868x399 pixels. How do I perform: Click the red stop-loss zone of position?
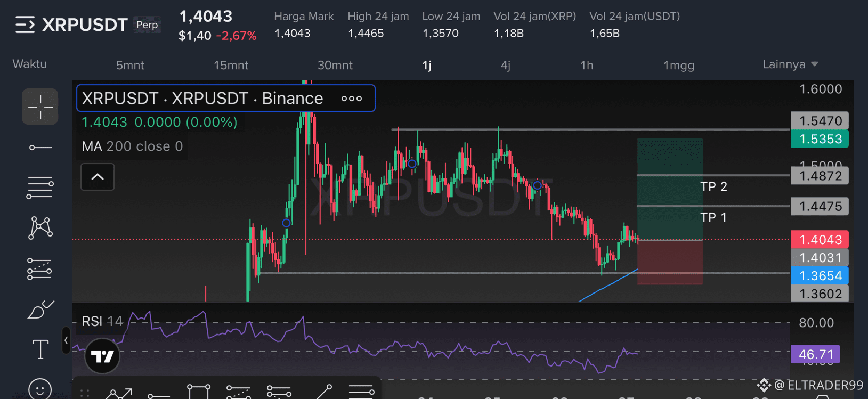pyautogui.click(x=670, y=262)
